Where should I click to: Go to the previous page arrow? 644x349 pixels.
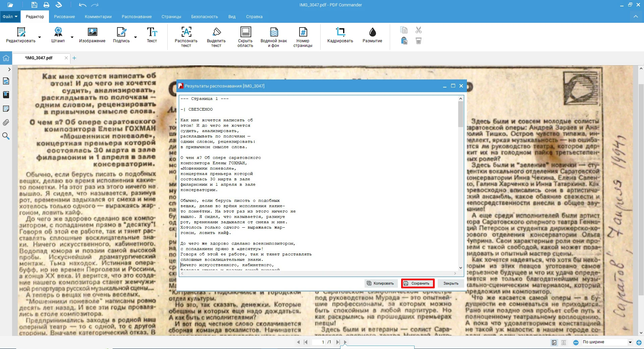point(298,342)
